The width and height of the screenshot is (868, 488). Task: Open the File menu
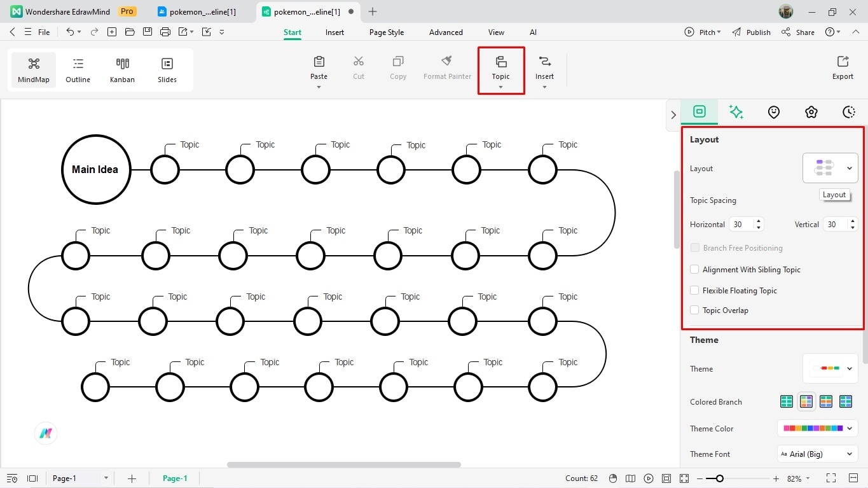(44, 32)
